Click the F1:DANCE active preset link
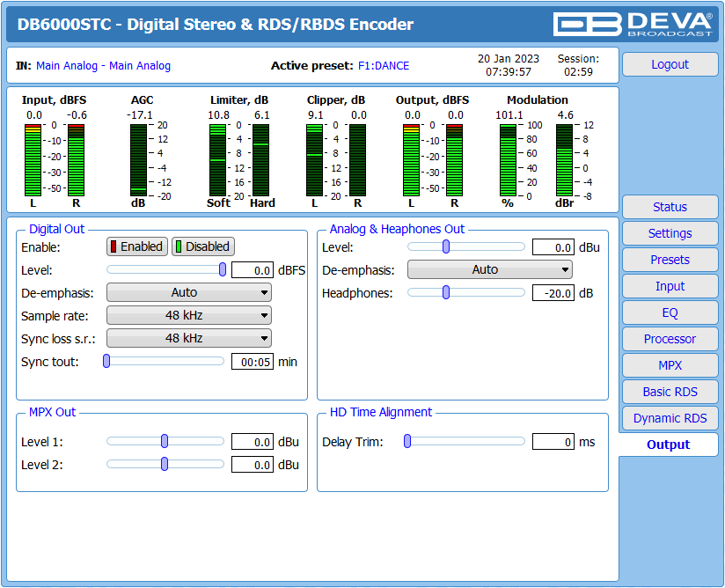This screenshot has height=588, width=725. click(384, 66)
